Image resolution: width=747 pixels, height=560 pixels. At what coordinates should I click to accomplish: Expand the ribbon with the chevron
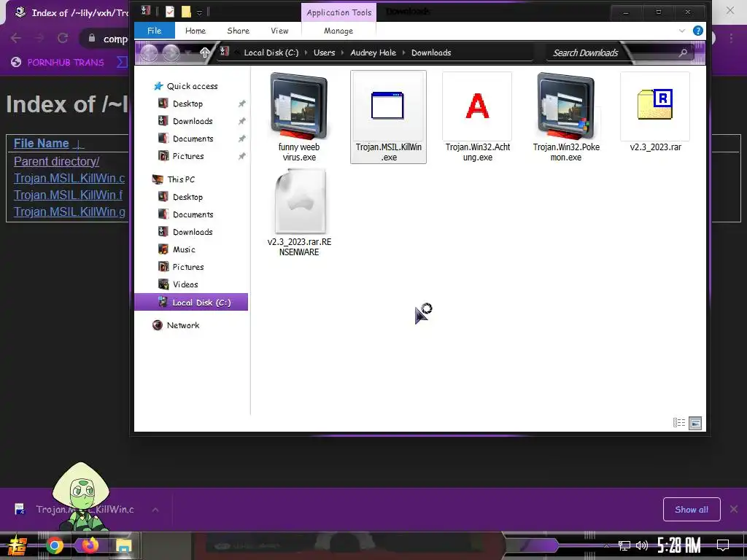pos(682,31)
